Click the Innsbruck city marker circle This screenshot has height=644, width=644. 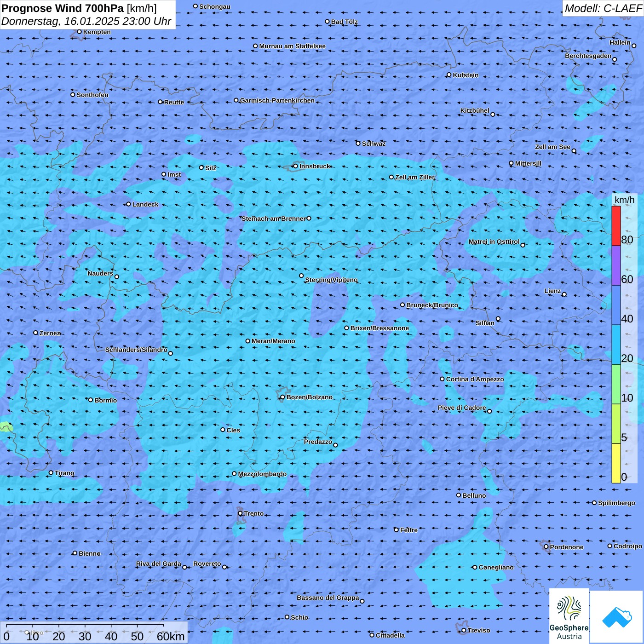point(296,166)
